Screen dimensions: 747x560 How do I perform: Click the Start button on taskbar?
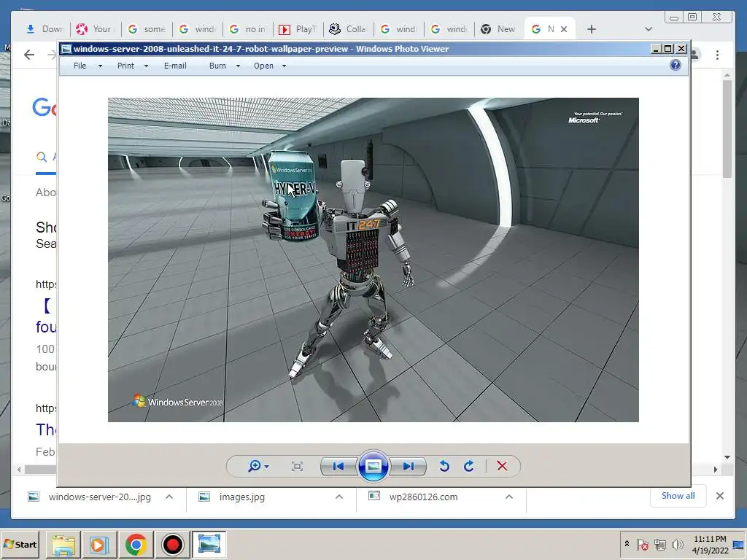click(20, 544)
